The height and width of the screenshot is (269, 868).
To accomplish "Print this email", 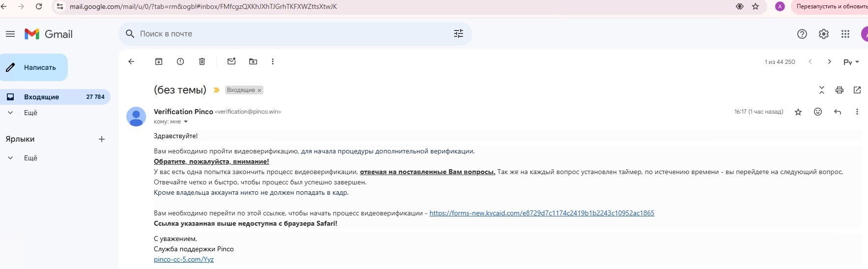I will pos(839,90).
